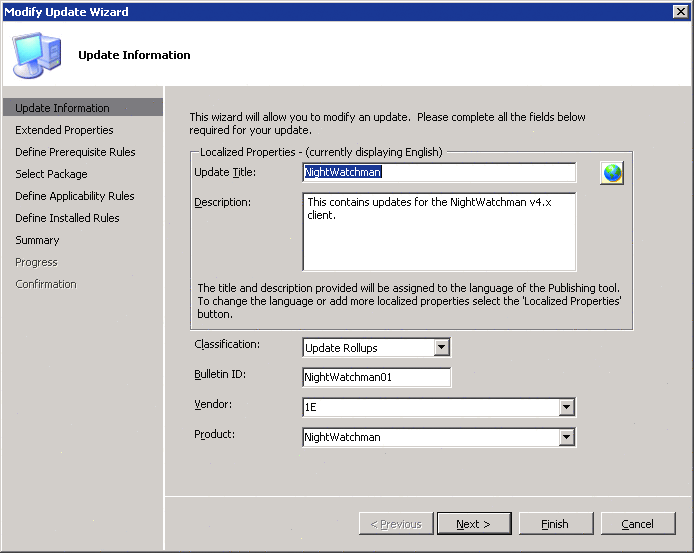This screenshot has height=553, width=694.
Task: Open the Classification dropdown arrow
Action: click(441, 348)
